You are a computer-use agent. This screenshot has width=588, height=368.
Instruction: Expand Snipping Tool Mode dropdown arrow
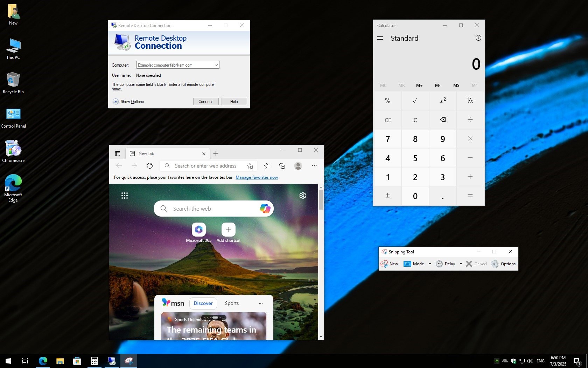(x=430, y=264)
